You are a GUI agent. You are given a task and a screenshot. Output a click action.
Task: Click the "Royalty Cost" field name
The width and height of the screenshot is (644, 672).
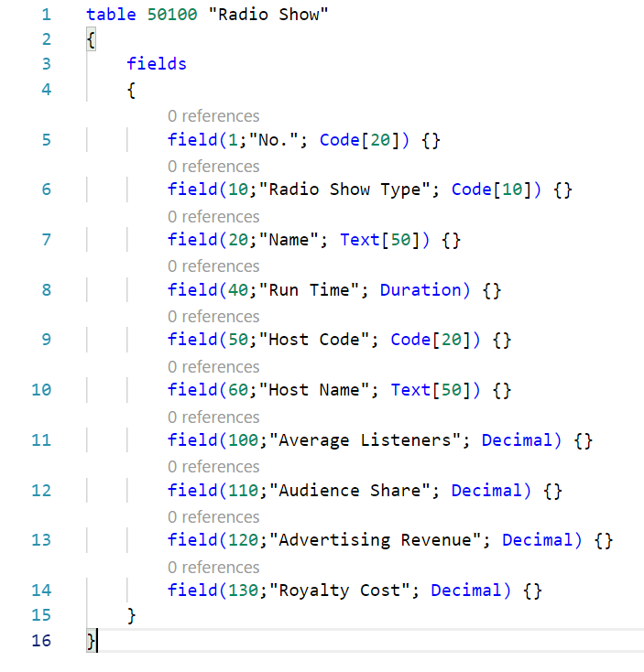click(x=340, y=591)
